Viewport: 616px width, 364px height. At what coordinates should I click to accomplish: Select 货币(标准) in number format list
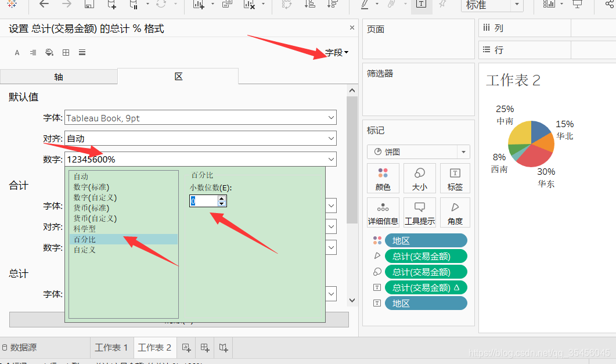(x=123, y=208)
